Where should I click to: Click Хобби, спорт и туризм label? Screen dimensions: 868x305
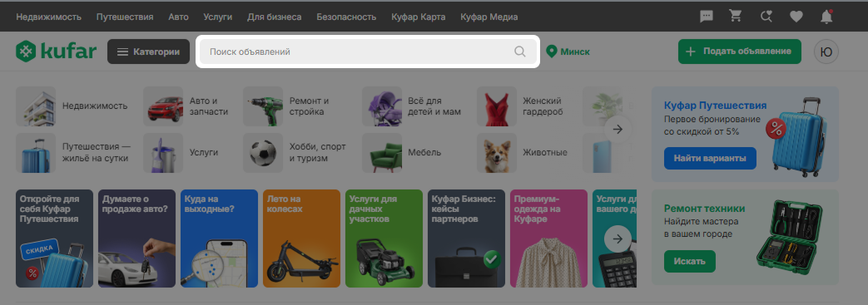tap(318, 153)
